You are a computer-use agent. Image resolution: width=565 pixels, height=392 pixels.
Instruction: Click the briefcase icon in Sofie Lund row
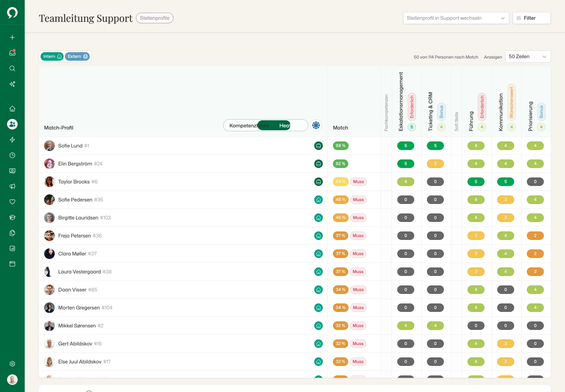(319, 146)
